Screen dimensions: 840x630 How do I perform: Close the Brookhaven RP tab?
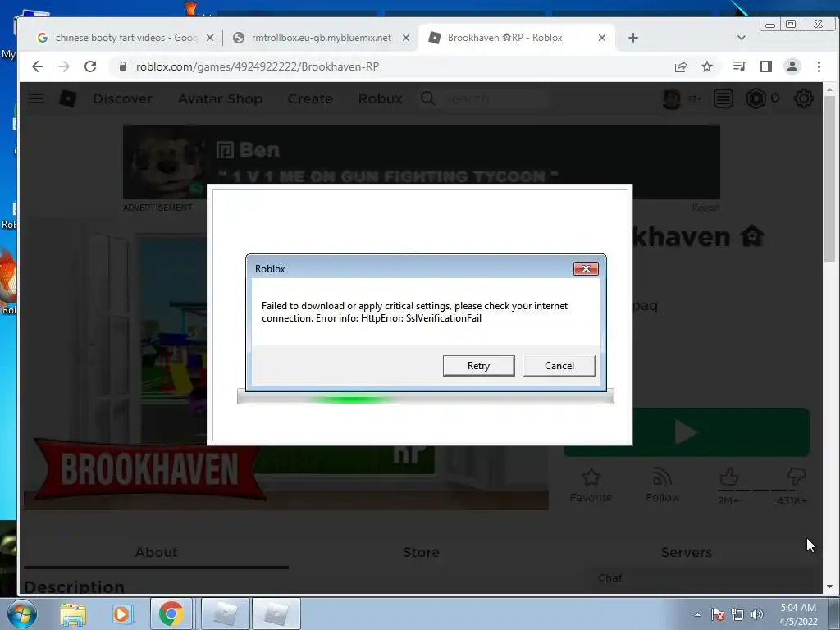pos(601,38)
